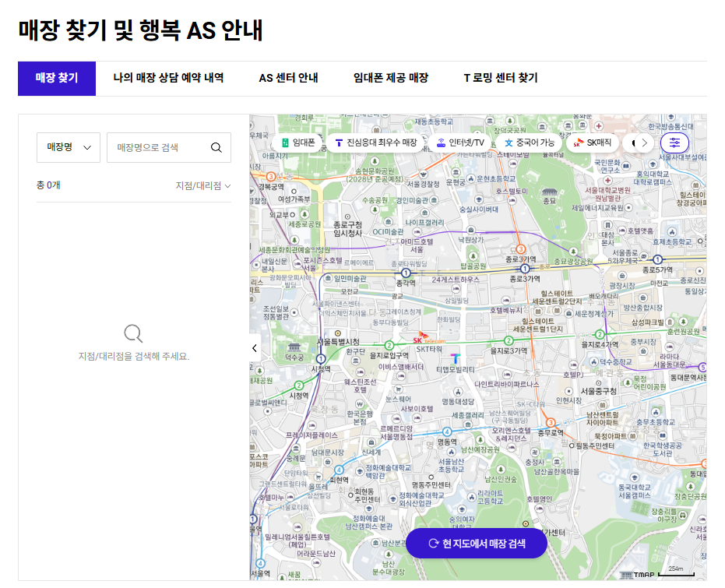Image resolution: width=725 pixels, height=588 pixels.
Task: Open the AS 센터 안내 tab
Action: 288,78
